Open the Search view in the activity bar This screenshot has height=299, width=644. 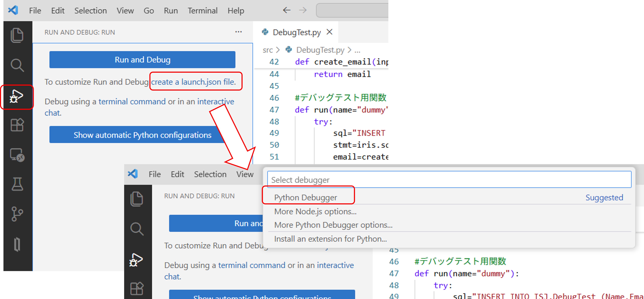point(17,65)
